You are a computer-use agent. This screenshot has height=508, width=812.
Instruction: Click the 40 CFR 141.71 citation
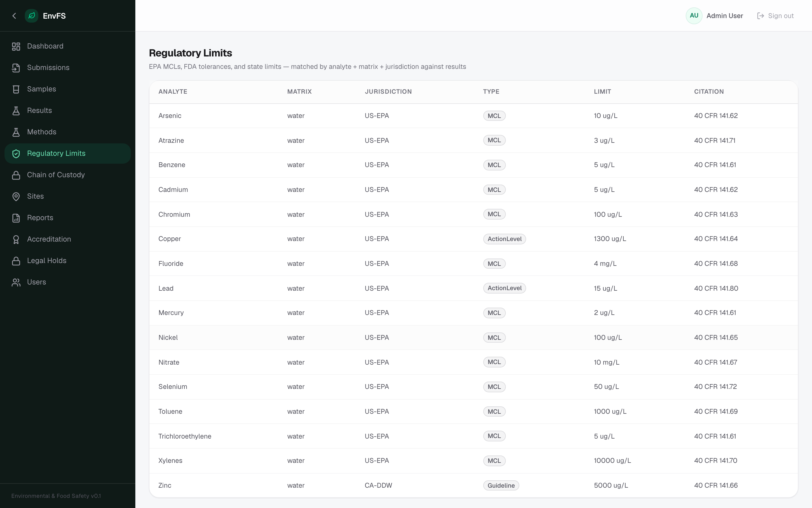pos(715,141)
